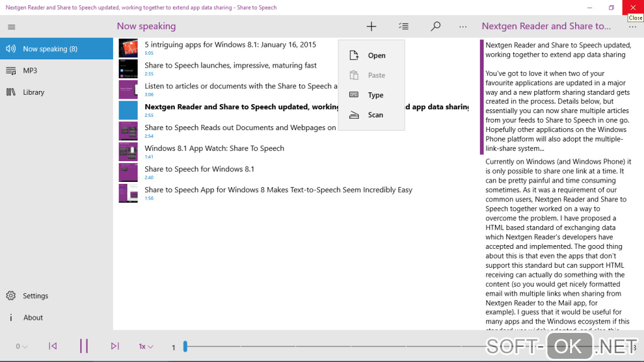Screen dimensions: 644x362
Task: Click the Library books icon
Action: (11, 92)
